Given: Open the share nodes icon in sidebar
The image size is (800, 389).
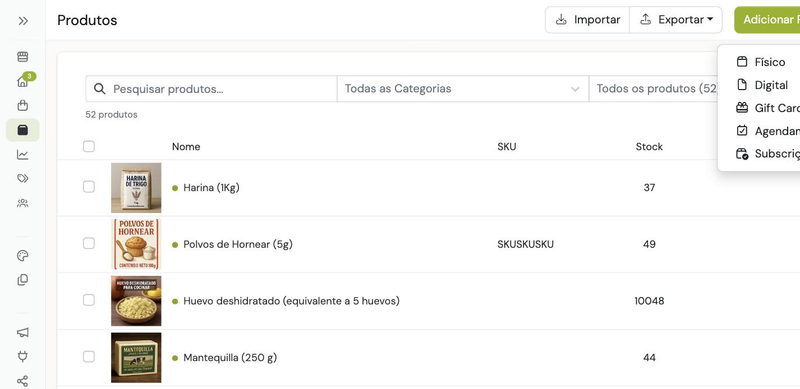Looking at the screenshot, I should coord(22,381).
